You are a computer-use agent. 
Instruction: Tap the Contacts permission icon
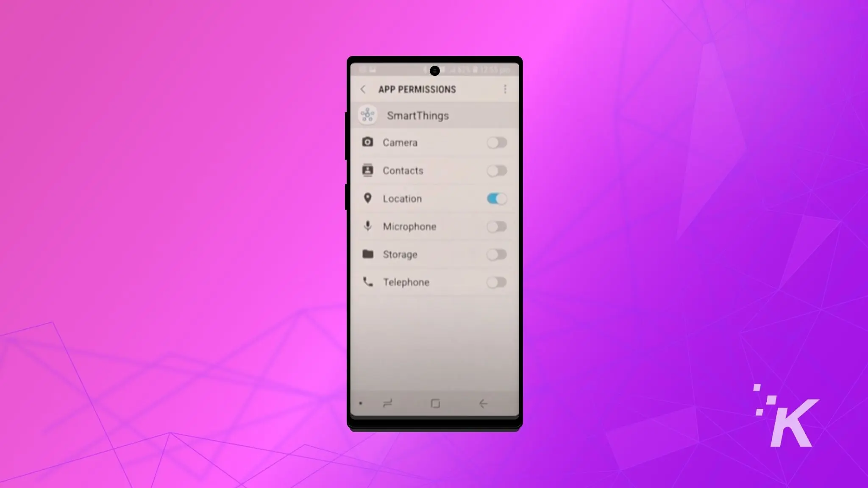click(367, 170)
